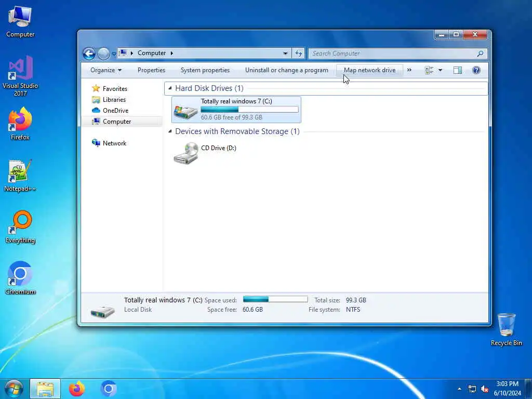Click the Hard Disk Drives (1) header

coord(209,88)
